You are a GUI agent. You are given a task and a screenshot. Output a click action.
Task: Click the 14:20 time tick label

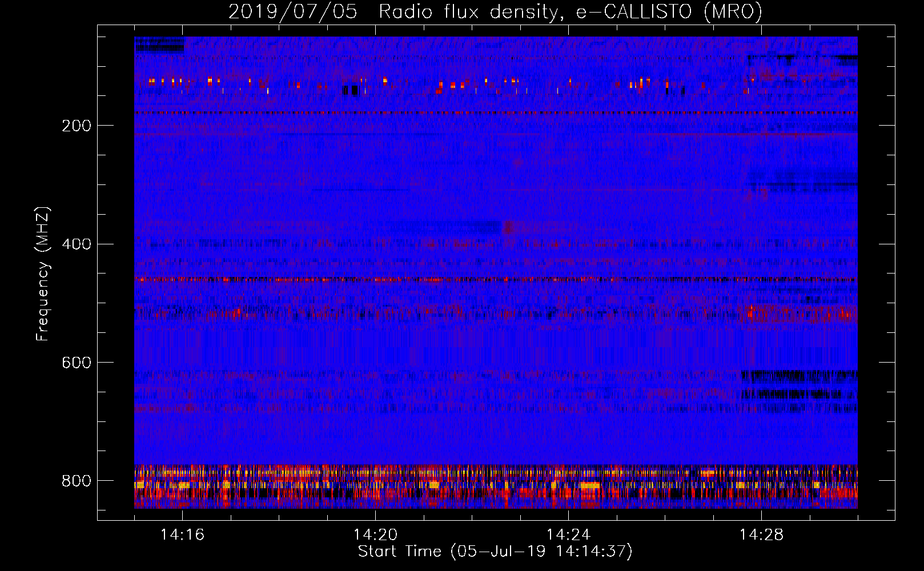pos(375,534)
